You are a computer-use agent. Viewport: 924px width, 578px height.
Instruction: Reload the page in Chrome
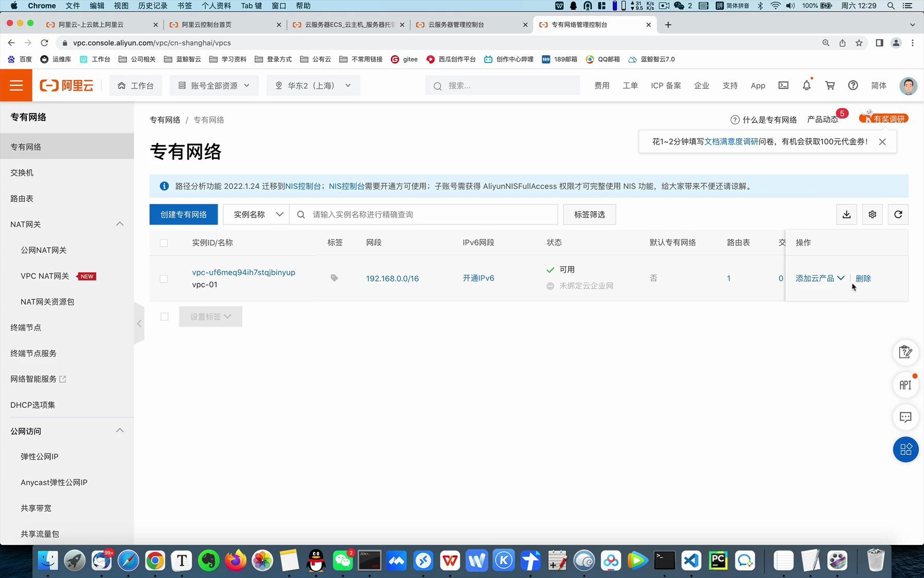click(x=44, y=43)
